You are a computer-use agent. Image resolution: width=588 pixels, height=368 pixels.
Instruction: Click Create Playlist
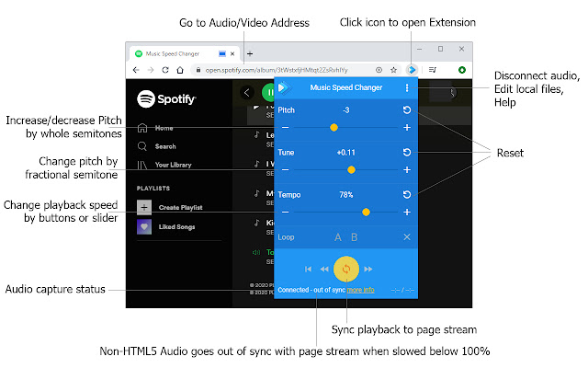pos(169,207)
